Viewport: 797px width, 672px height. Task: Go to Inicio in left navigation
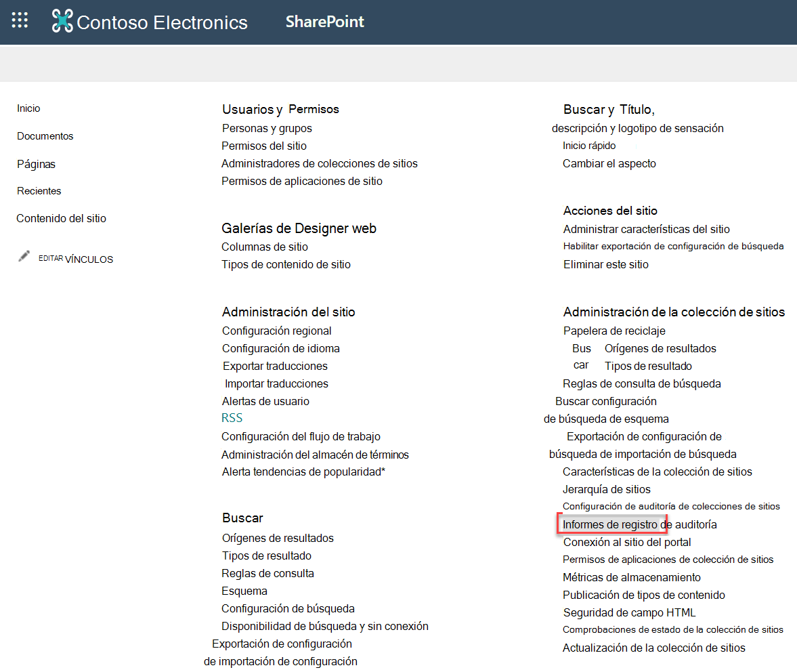click(28, 108)
